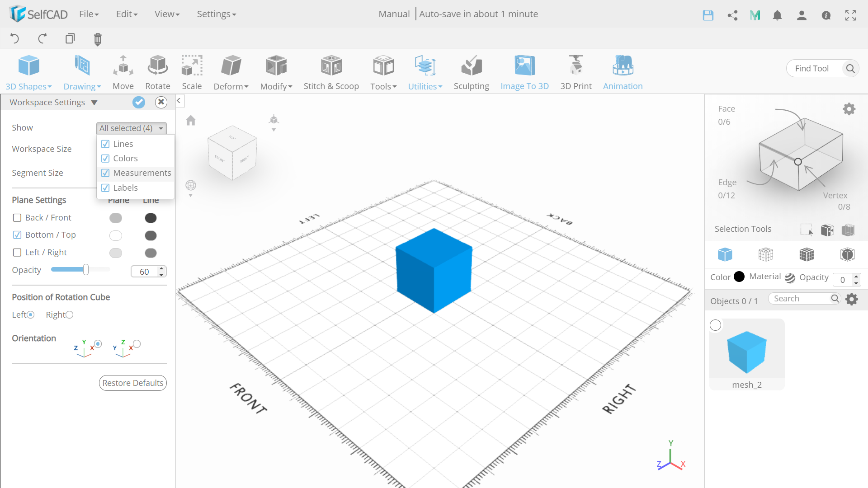Collapse the All selected (4) dropdown
This screenshot has width=868, height=488.
click(x=131, y=128)
